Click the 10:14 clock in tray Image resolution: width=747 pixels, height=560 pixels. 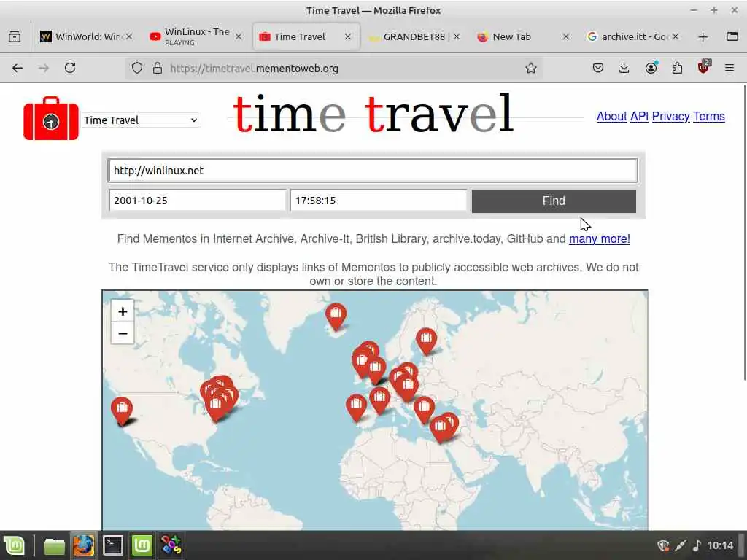720,545
